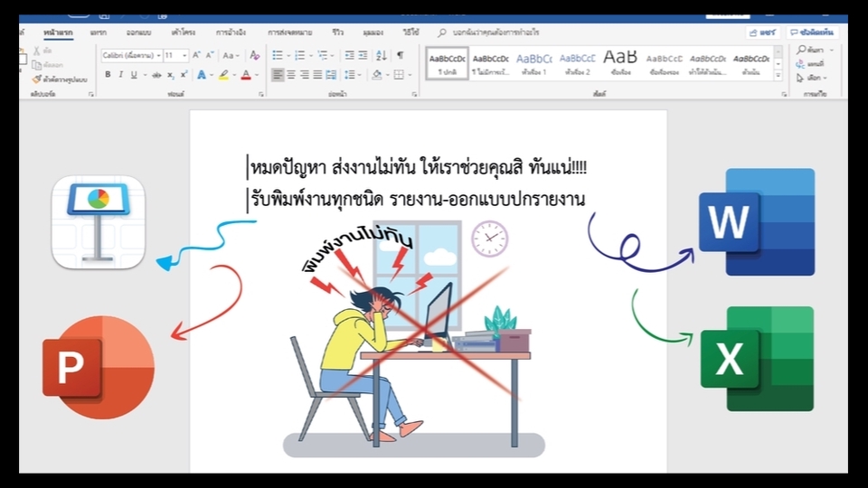Sort the selected text A to Z
Viewport: 868px width, 488px height.
pos(382,55)
